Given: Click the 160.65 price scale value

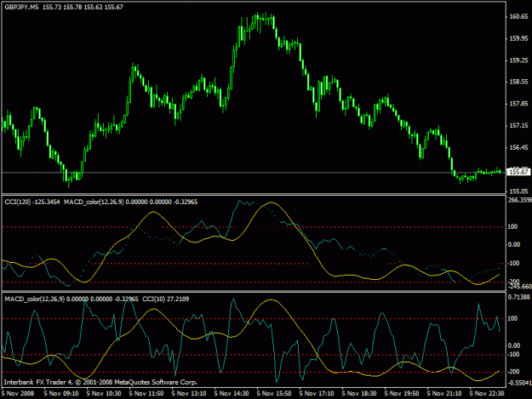Looking at the screenshot, I should point(518,17).
